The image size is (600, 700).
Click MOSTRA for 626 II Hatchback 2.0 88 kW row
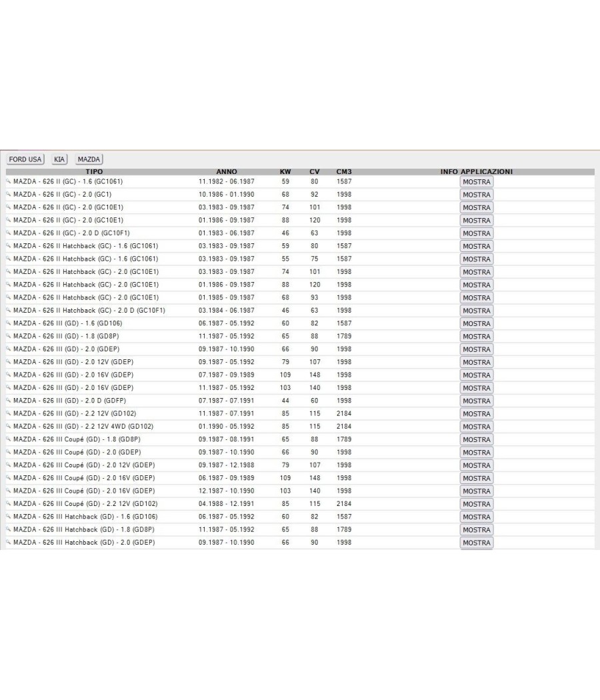click(477, 285)
